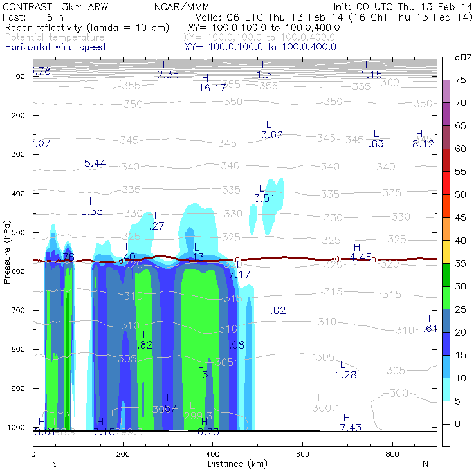
Task: Click the wind maximum value 8.12
Action: pos(423,144)
